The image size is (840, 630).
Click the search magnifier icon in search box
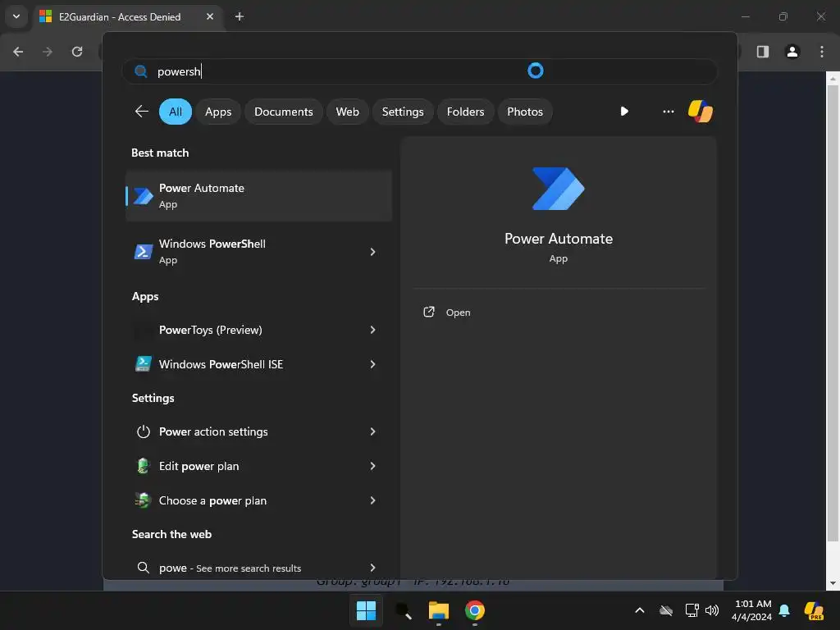(141, 71)
